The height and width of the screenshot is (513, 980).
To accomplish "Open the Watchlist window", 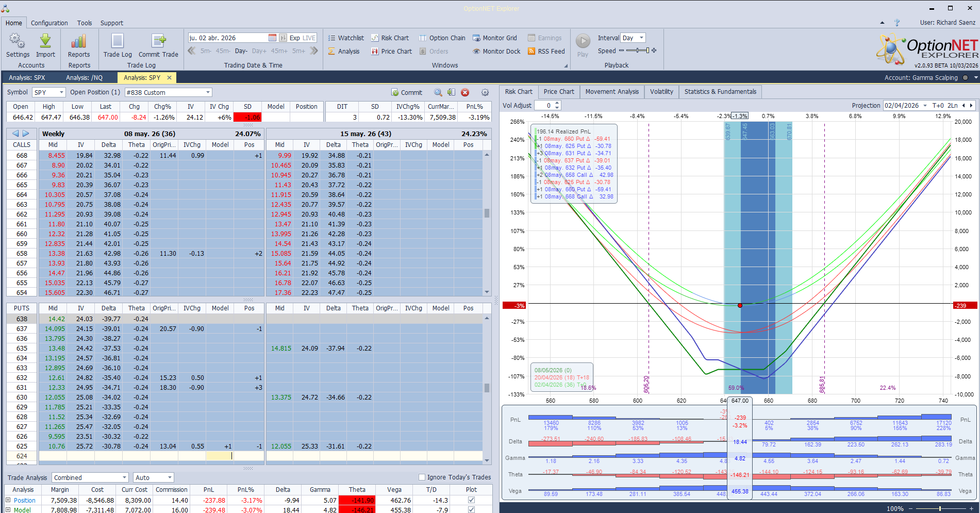I will tap(346, 38).
